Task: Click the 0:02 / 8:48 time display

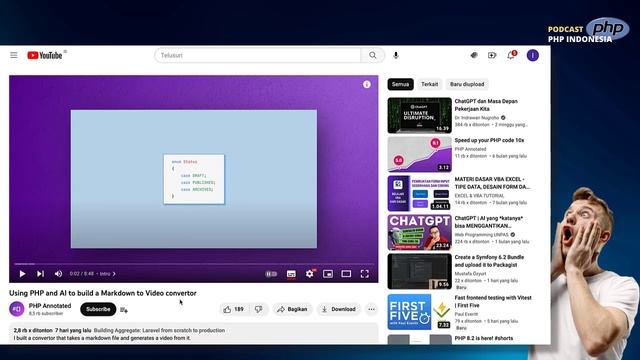Action: coord(82,273)
